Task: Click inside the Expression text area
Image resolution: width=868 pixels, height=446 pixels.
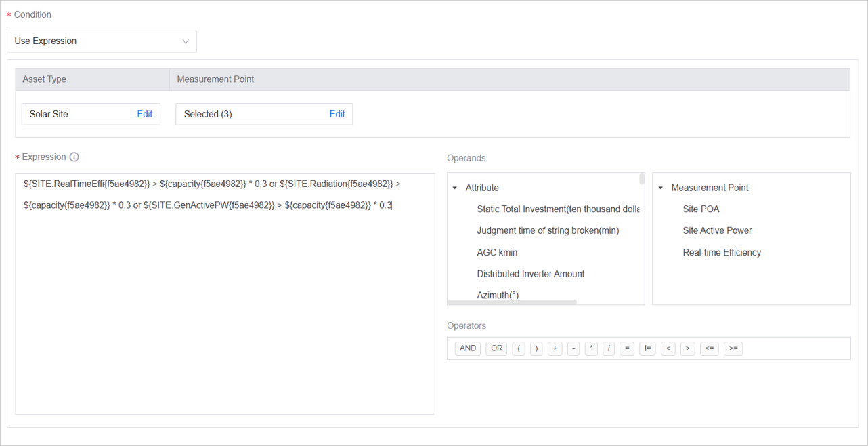Action: [x=225, y=305]
